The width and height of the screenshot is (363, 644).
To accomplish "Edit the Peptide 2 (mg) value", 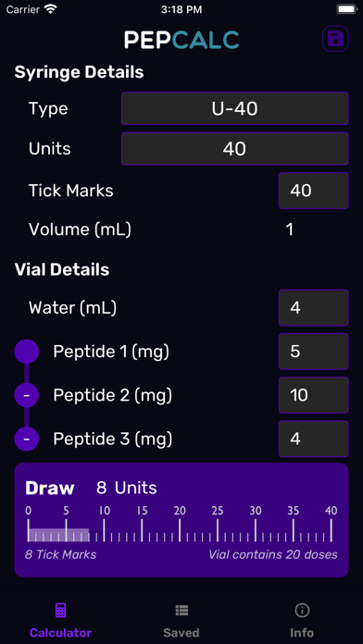I will tap(314, 395).
